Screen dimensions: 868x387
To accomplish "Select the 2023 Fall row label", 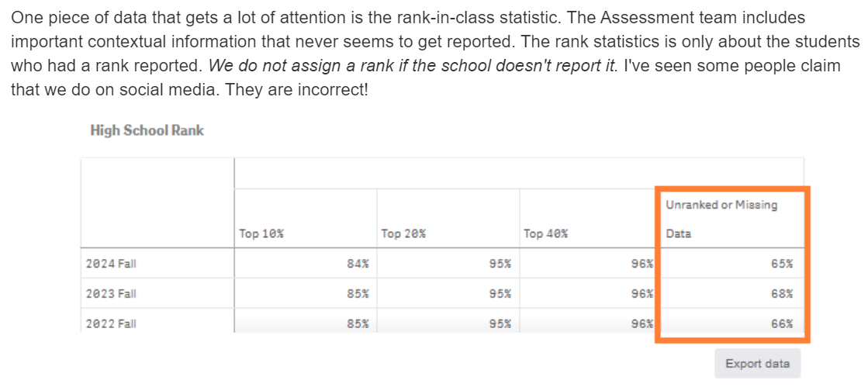I will 111,293.
